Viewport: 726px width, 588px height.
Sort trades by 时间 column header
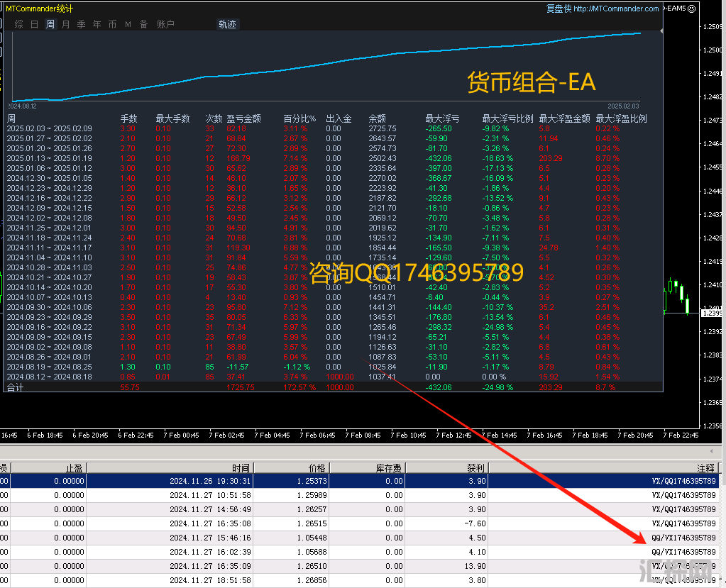[x=241, y=468]
